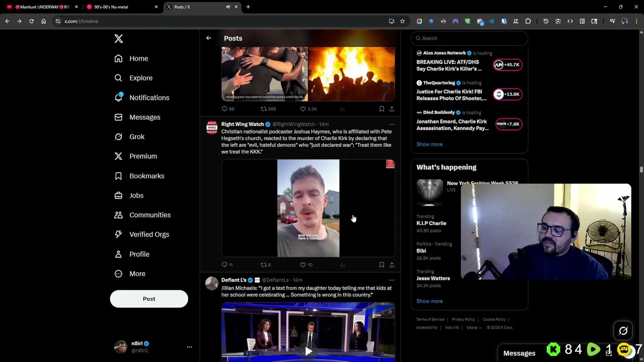Click the back arrow beside Posts
Image resolution: width=644 pixels, height=362 pixels.
[208, 38]
